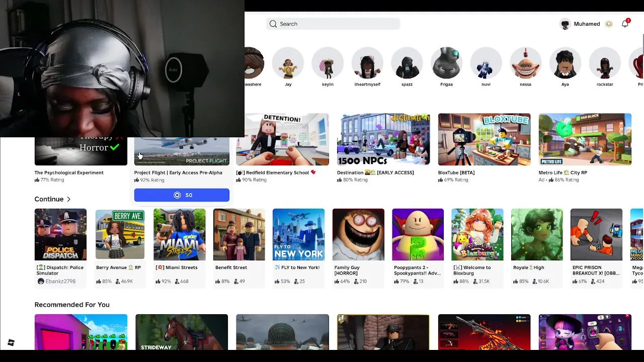This screenshot has width=644, height=362.
Task: Open friend Frigaa's avatar
Action: (446, 63)
